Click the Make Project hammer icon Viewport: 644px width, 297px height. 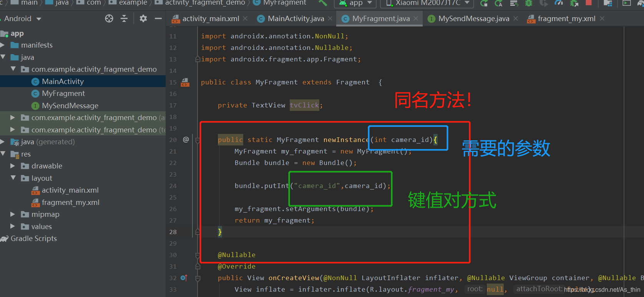click(323, 3)
